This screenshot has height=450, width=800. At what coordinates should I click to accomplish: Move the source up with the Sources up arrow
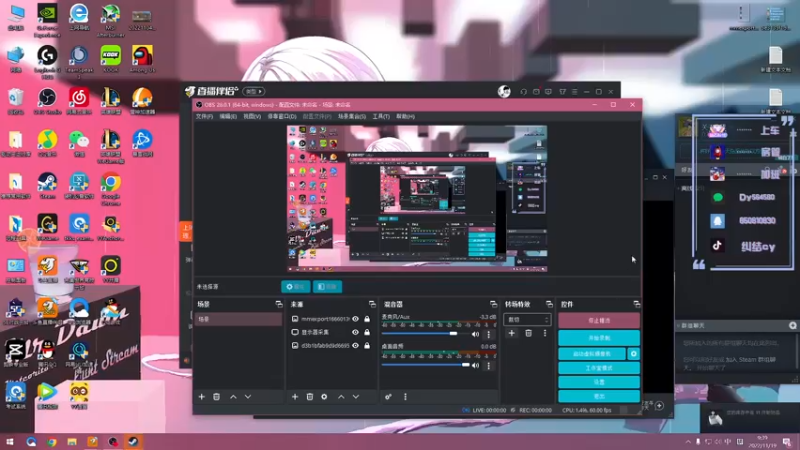pos(341,396)
